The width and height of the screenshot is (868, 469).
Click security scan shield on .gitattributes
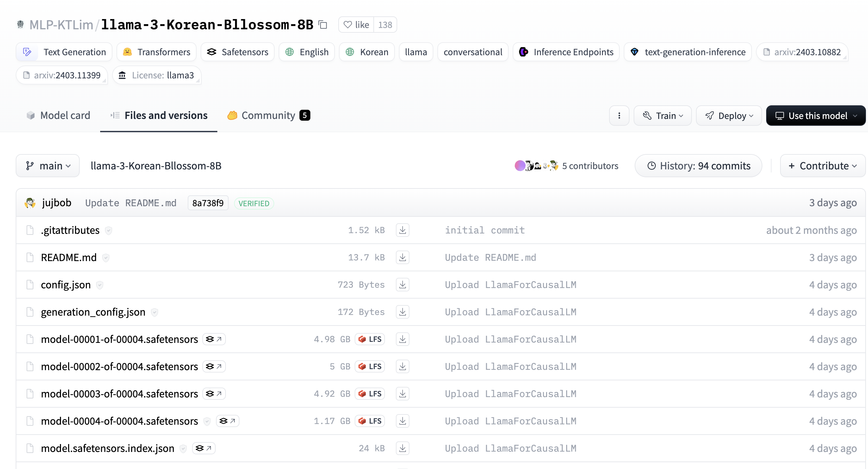point(109,231)
